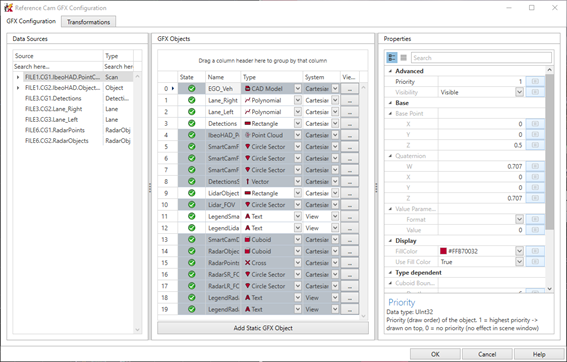Click Base Point X binding icon

[x=535, y=124]
